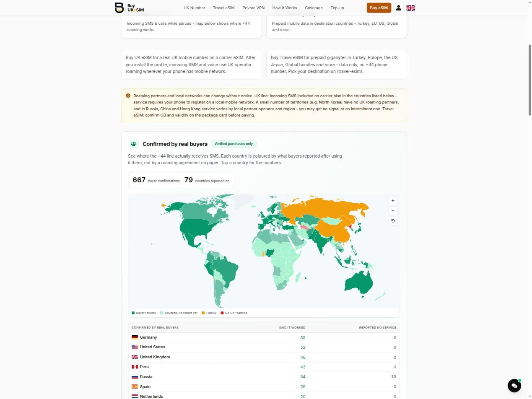Viewport: 532px width, 399px height.
Task: Select the Spain row name
Action: tap(145, 386)
